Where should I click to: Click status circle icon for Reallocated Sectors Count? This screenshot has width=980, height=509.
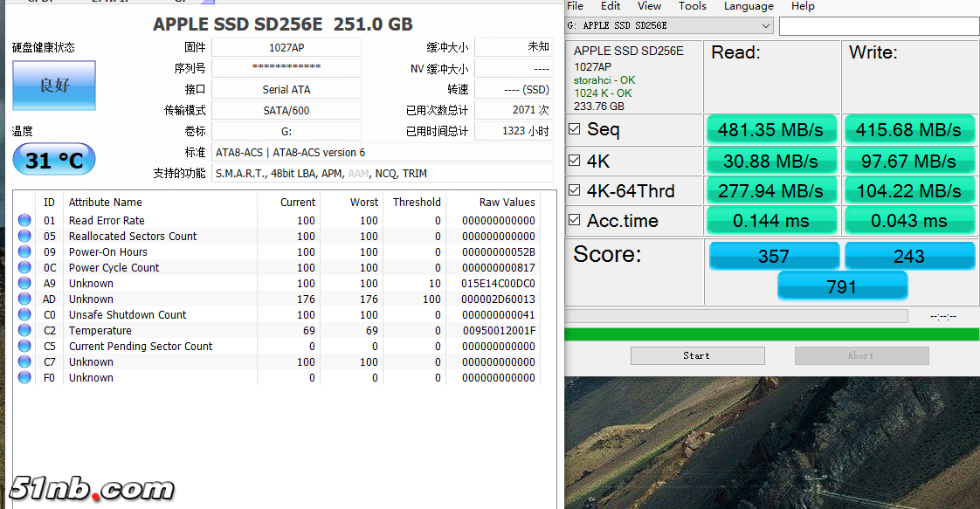[24, 236]
